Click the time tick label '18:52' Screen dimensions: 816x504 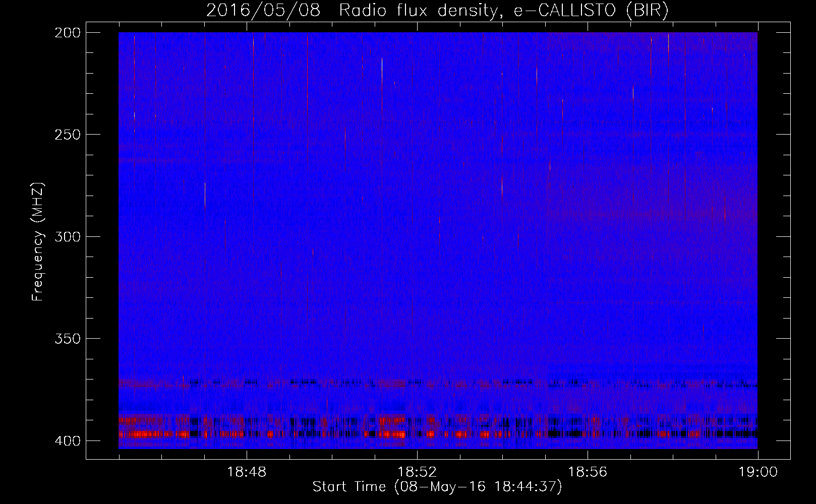click(417, 472)
